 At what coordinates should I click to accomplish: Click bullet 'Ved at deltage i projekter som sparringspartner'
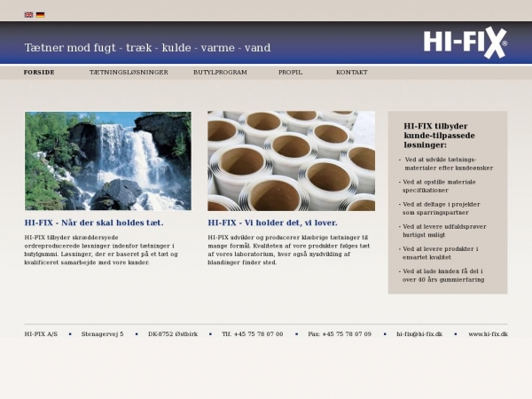point(440,208)
